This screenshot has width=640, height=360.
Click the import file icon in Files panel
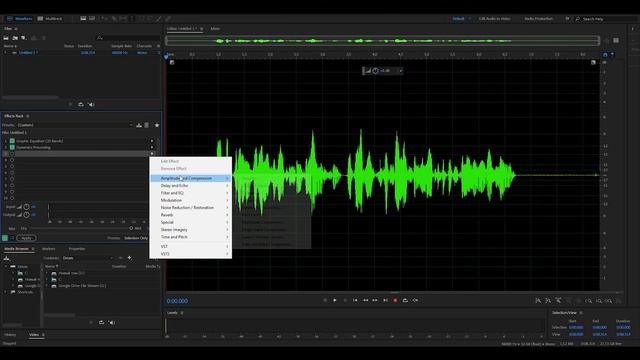(15, 38)
